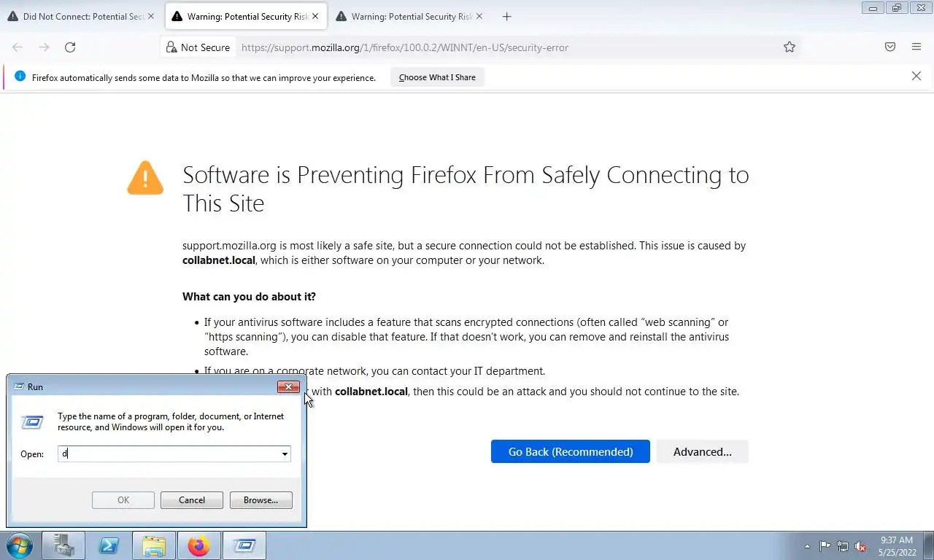Image resolution: width=934 pixels, height=560 pixels.
Task: Click the Advanced... button
Action: (x=703, y=451)
